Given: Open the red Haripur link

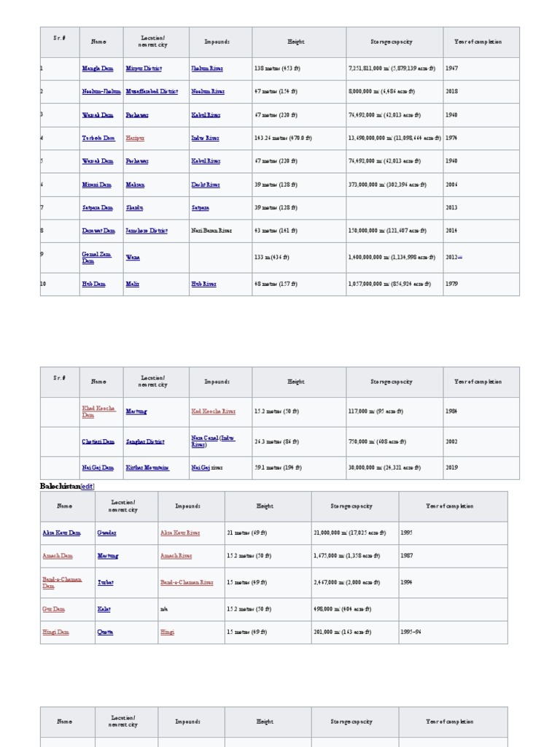Looking at the screenshot, I should pos(135,138).
